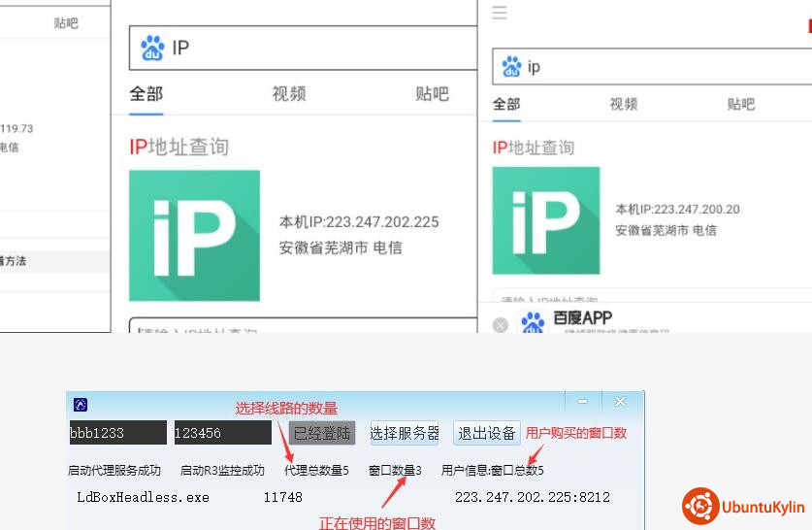
Task: Dismiss the 百度APP banner with its X icon
Action: [501, 325]
